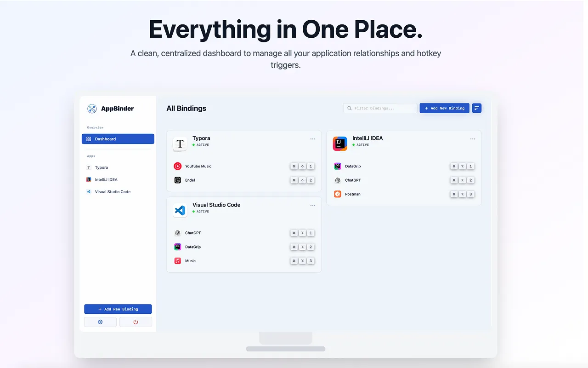This screenshot has width=588, height=368.
Task: Click the top Add New Binding button
Action: [444, 108]
